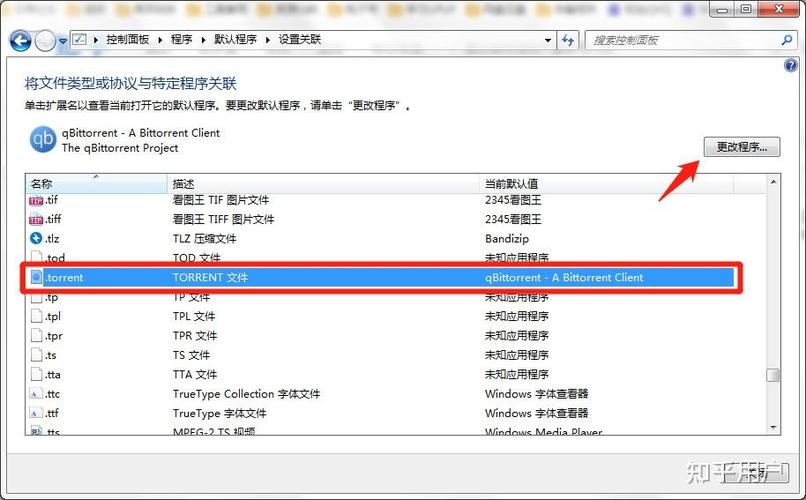Screen dimensions: 806x500
Task: Select the .tif extension name
Action: 51,200
